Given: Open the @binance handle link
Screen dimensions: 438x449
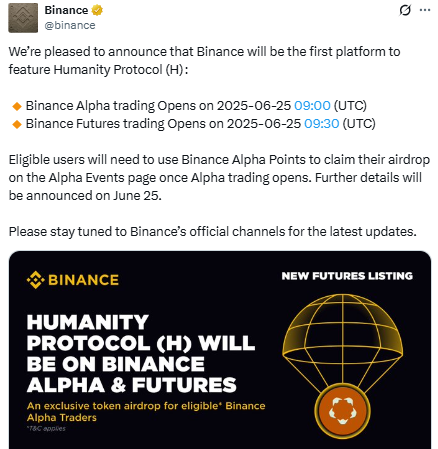Looking at the screenshot, I should [x=70, y=25].
